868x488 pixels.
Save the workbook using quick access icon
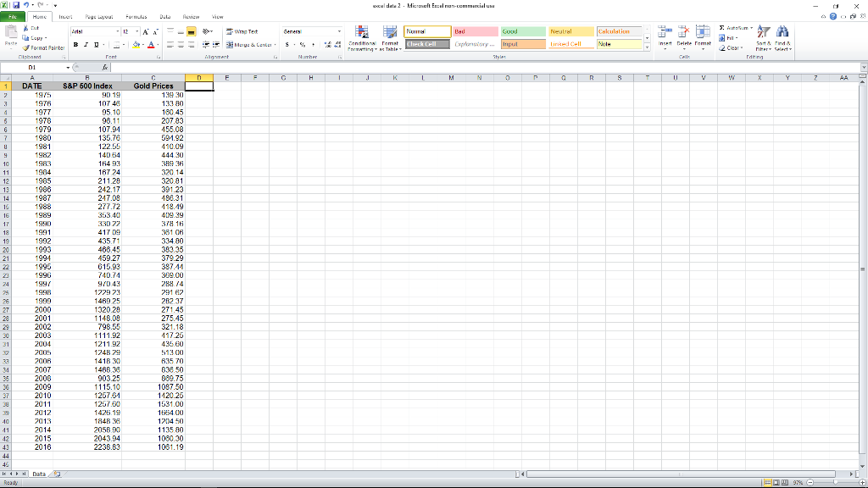pos(16,5)
